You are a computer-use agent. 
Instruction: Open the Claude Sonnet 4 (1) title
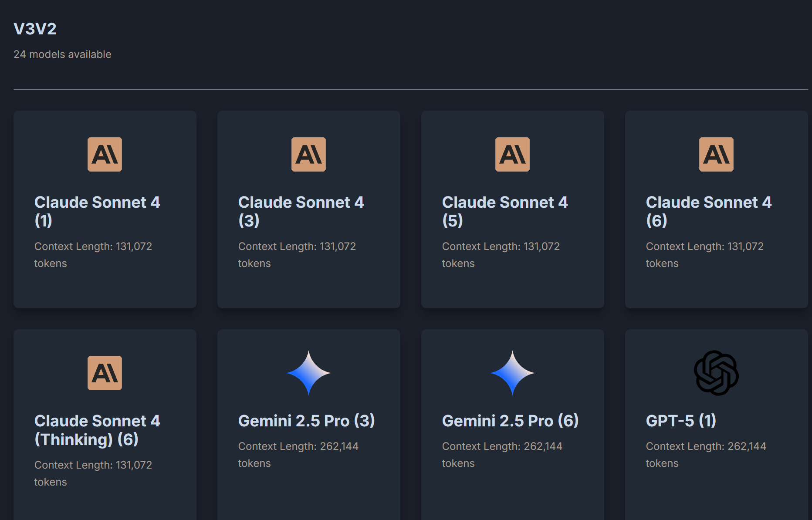point(97,211)
